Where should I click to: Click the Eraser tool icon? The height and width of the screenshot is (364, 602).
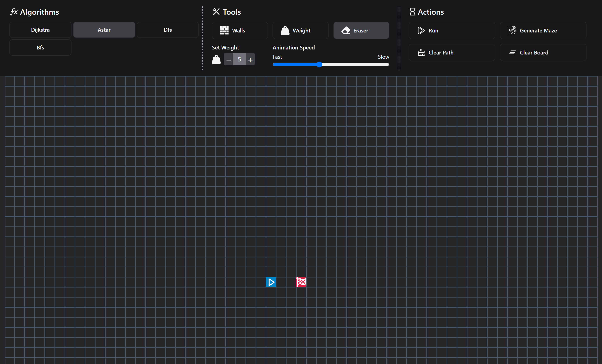[346, 31]
